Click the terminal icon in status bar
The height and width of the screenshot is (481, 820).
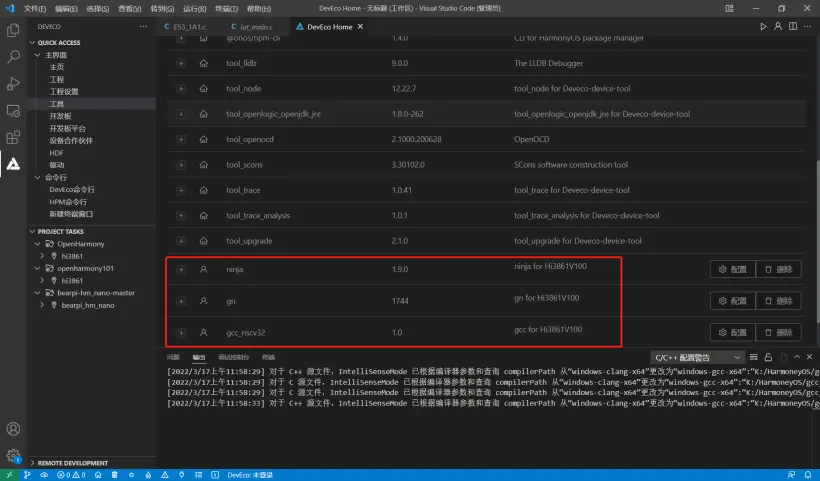point(215,475)
